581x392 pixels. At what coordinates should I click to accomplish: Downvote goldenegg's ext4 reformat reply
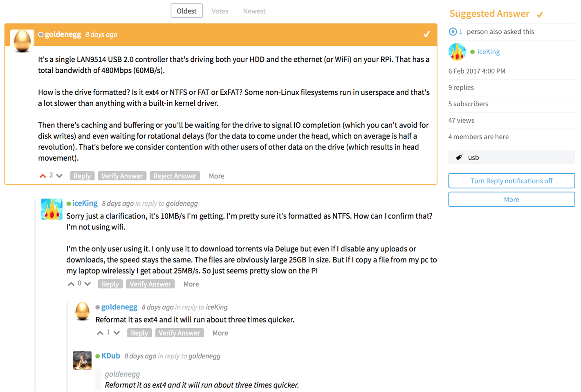point(117,333)
